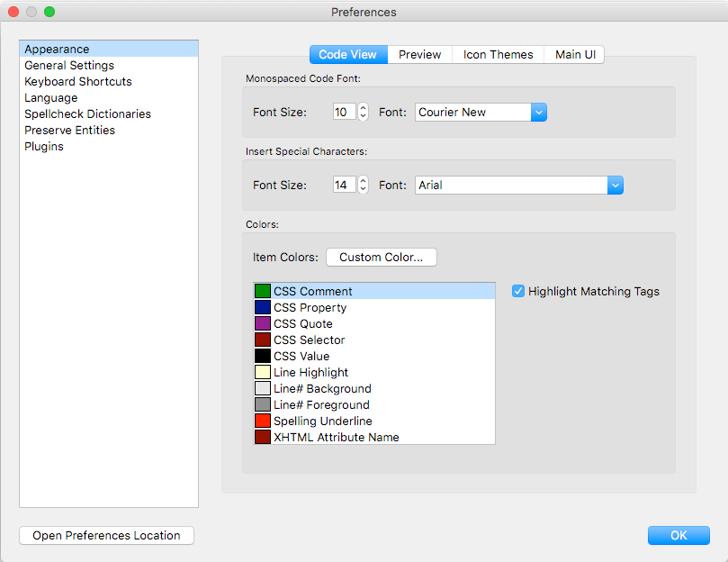Viewport: 728px width, 562px height.
Task: Select the CSS Selector list row text
Action: point(310,340)
